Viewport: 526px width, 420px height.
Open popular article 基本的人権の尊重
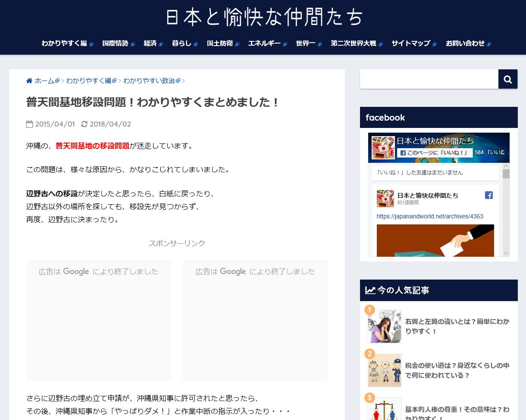[x=457, y=413]
